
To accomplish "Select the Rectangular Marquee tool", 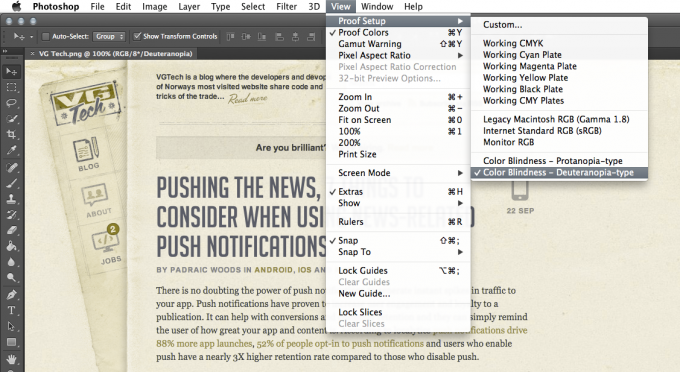I will [11, 88].
